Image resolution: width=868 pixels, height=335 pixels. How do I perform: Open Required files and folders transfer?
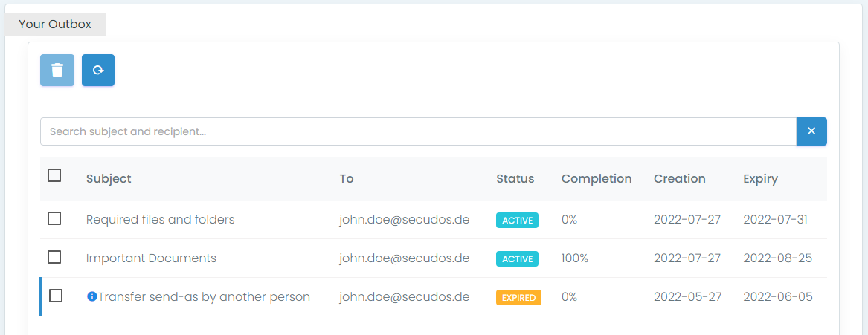pyautogui.click(x=160, y=219)
